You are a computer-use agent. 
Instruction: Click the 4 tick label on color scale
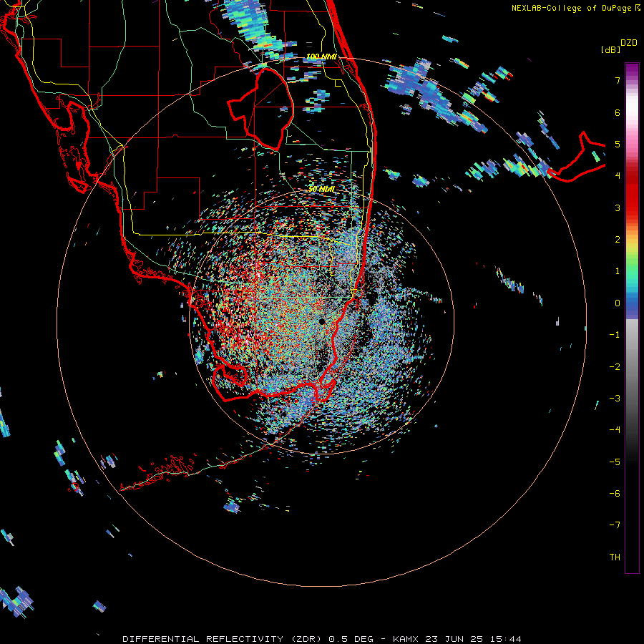click(618, 176)
